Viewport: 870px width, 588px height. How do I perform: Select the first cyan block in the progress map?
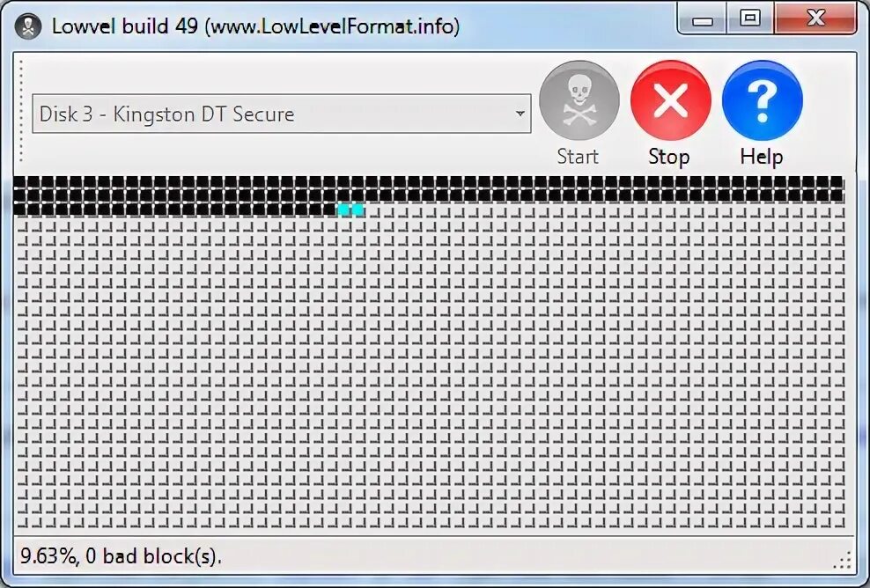[x=344, y=209]
